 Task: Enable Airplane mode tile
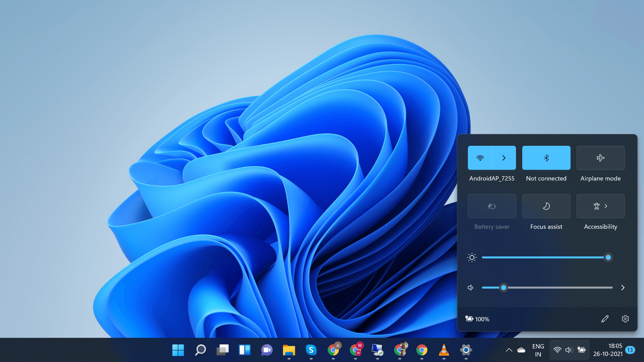(600, 158)
